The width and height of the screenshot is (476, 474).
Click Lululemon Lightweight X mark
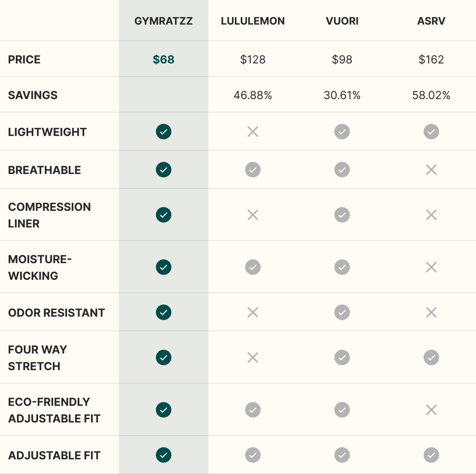253,132
